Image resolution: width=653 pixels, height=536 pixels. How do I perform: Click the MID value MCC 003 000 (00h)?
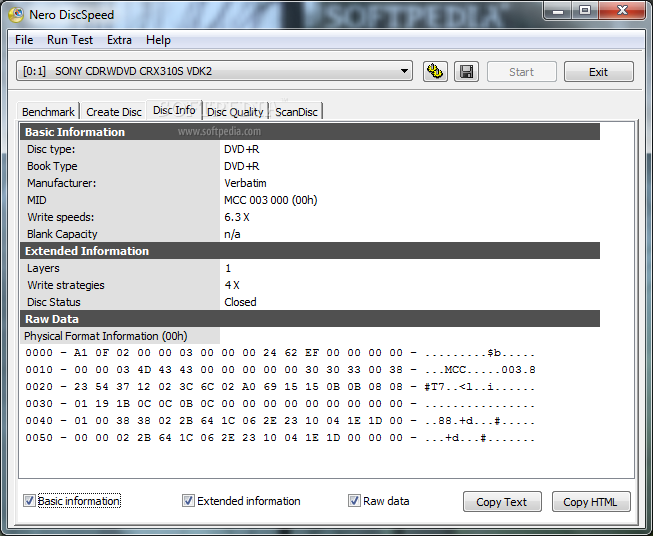coord(271,200)
